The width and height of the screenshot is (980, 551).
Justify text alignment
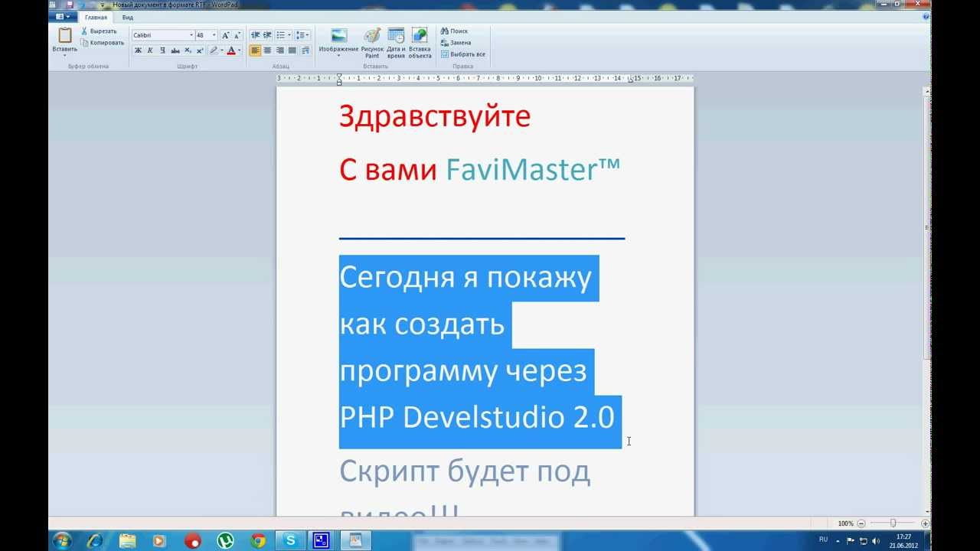pos(292,51)
